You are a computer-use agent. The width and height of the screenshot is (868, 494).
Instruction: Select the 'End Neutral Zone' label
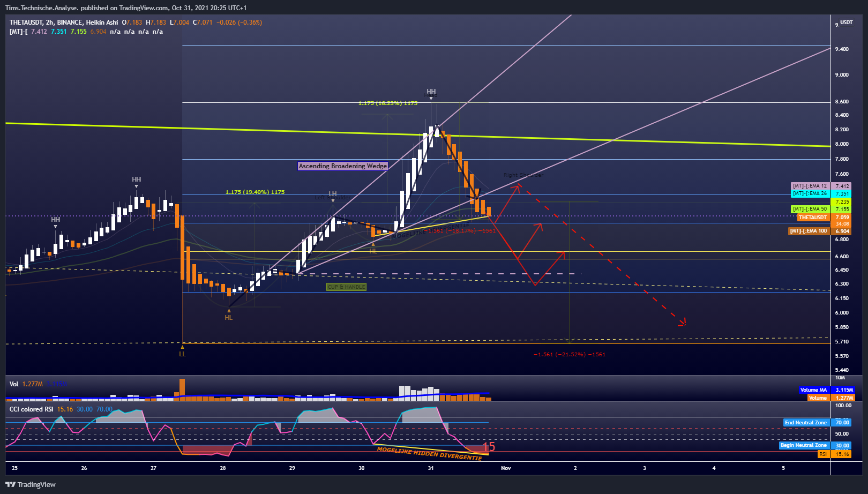coord(806,423)
